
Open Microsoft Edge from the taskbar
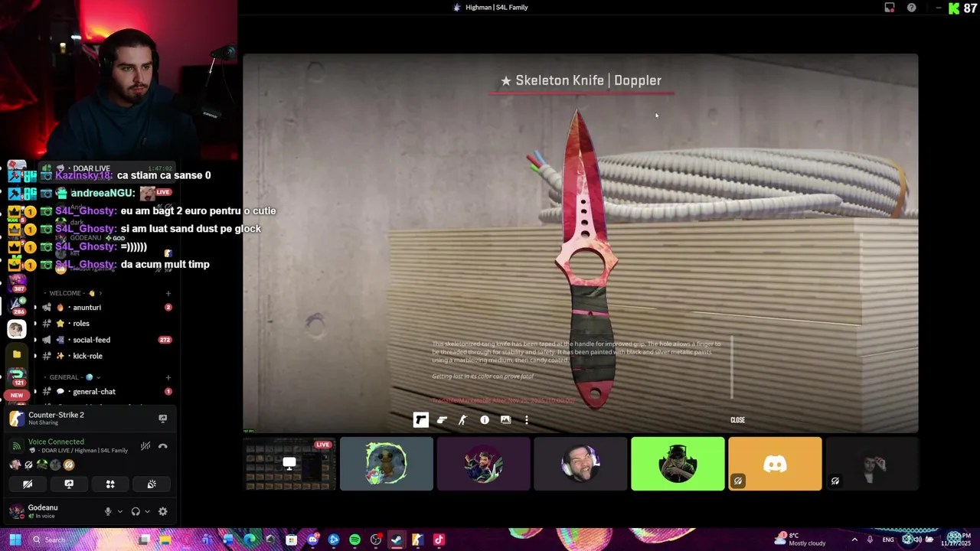pyautogui.click(x=250, y=540)
